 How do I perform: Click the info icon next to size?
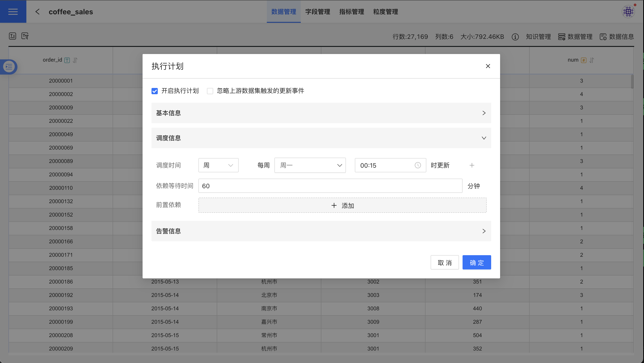[x=515, y=37]
